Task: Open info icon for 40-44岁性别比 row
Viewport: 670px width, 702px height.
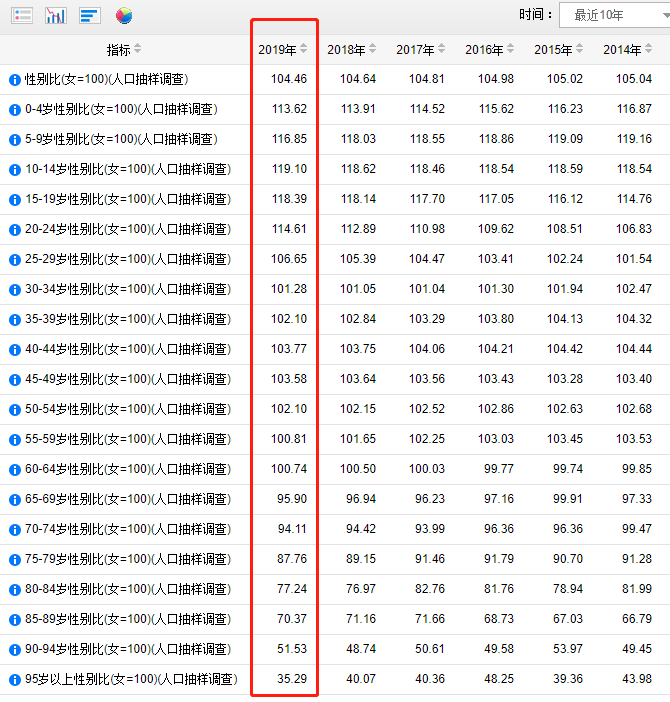Action: click(15, 350)
